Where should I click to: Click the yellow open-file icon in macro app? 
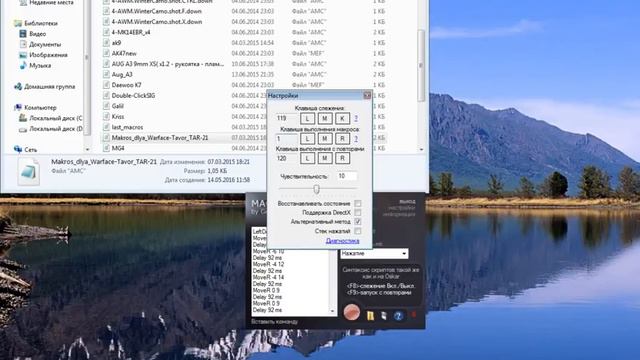click(370, 316)
